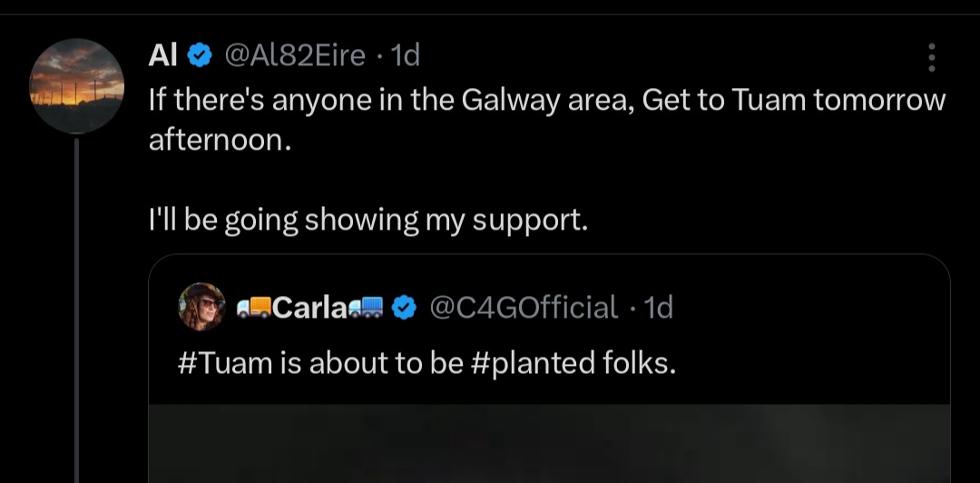Click Al's sunset profile avatar
The image size is (980, 483).
click(x=77, y=86)
